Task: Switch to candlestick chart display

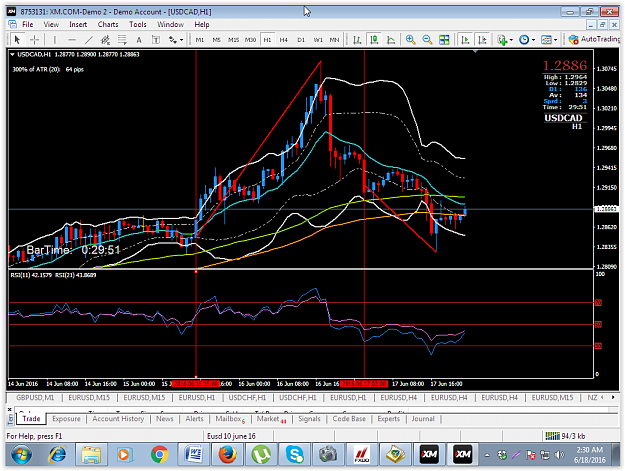Action: click(374, 39)
